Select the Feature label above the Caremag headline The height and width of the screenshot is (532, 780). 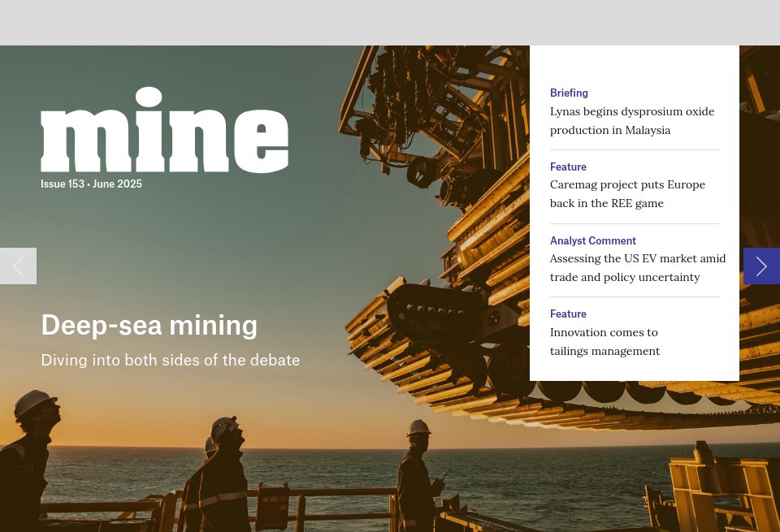click(568, 167)
